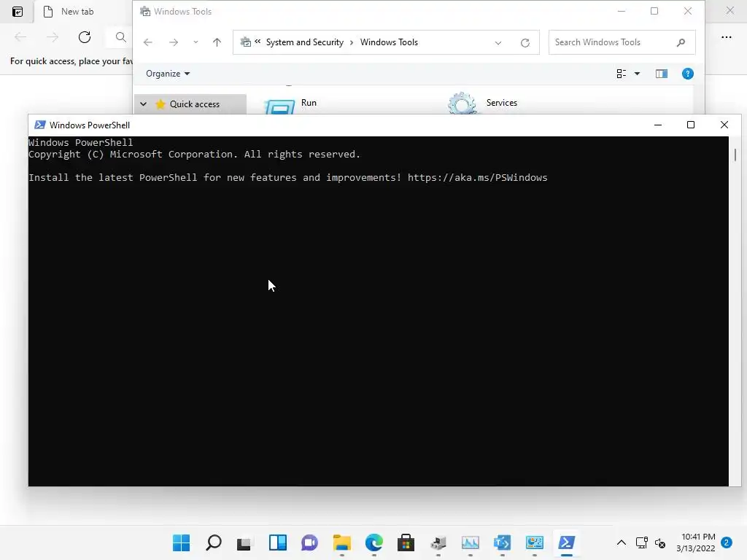The width and height of the screenshot is (747, 560).
Task: Click the change view layout icon
Action: click(x=622, y=74)
